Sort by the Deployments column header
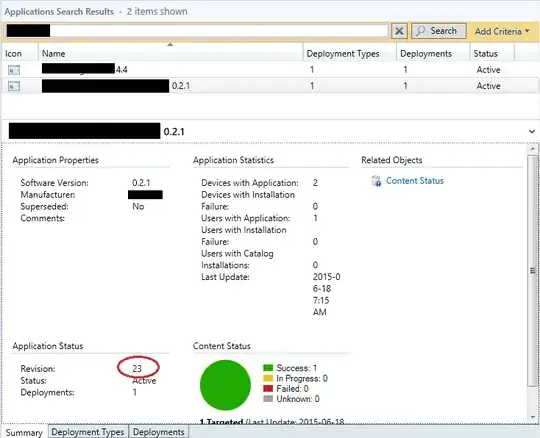Image resolution: width=540 pixels, height=438 pixels. [x=433, y=53]
